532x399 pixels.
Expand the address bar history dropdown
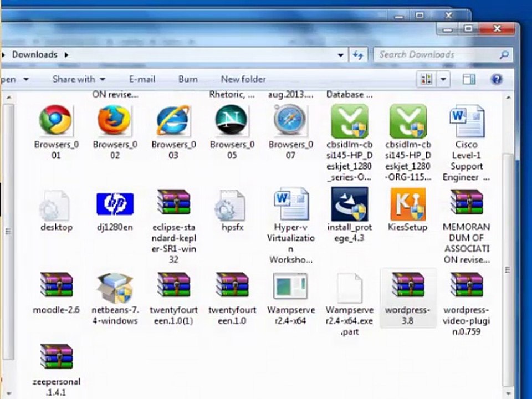(x=341, y=55)
